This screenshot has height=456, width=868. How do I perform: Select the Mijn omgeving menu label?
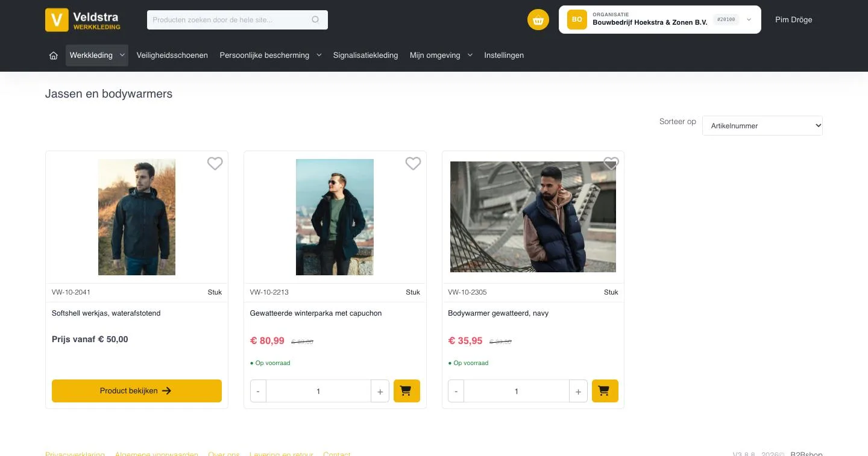435,55
